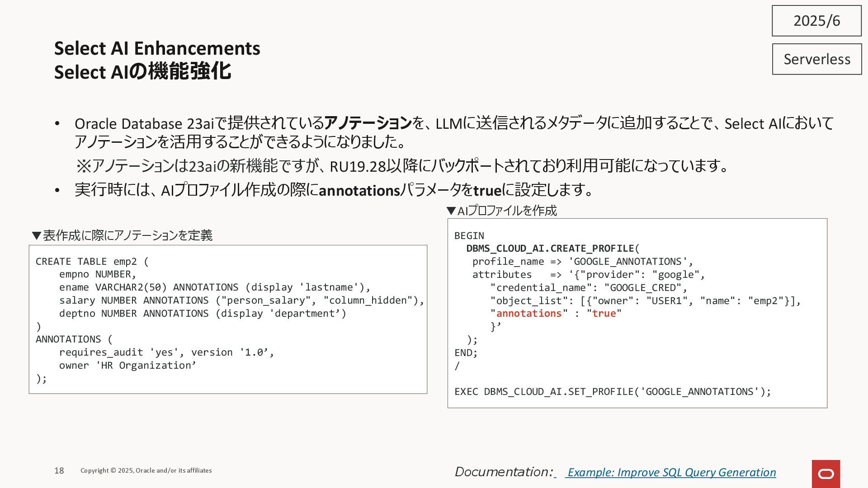Image resolution: width=868 pixels, height=488 pixels.
Task: Click the salary NUMBER ANNOTATIONS line
Action: click(242, 300)
